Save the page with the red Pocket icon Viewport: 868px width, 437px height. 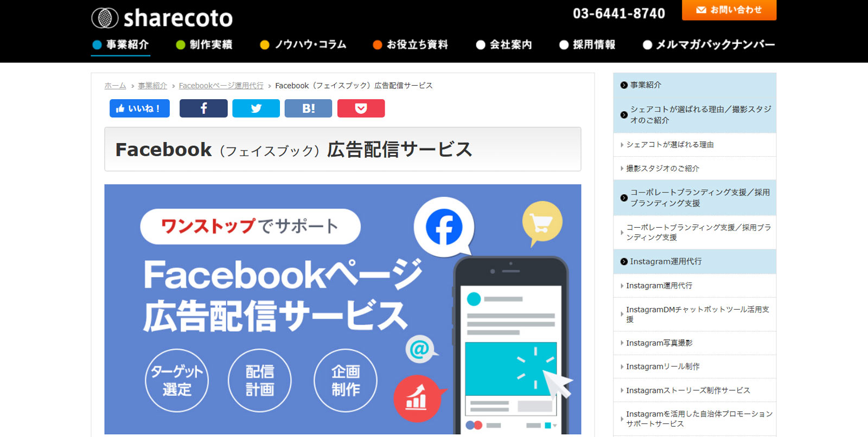pos(361,108)
